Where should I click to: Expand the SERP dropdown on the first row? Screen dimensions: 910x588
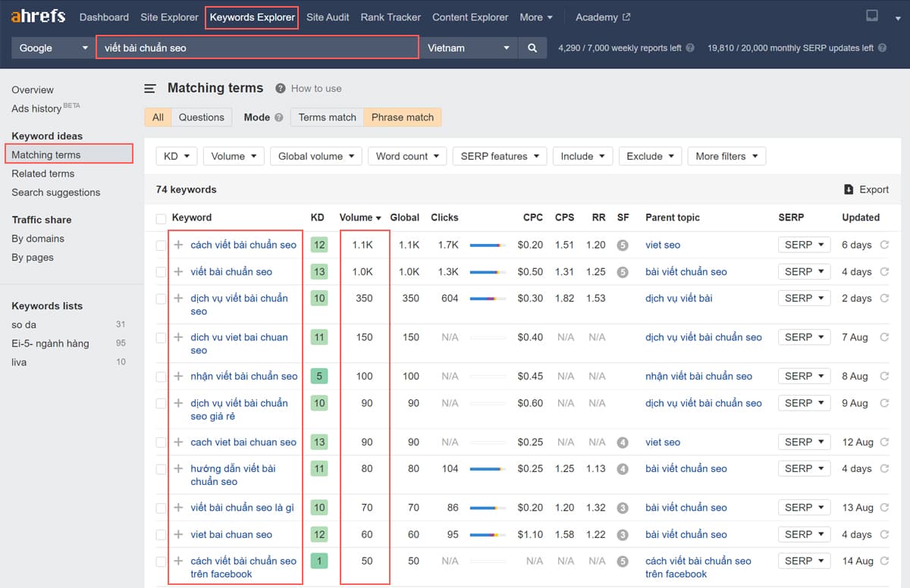coord(803,245)
